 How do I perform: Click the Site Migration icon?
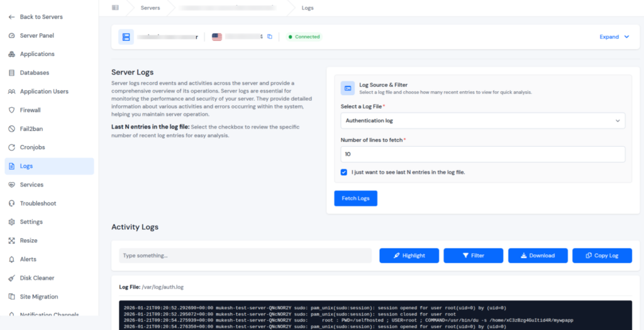click(11, 297)
